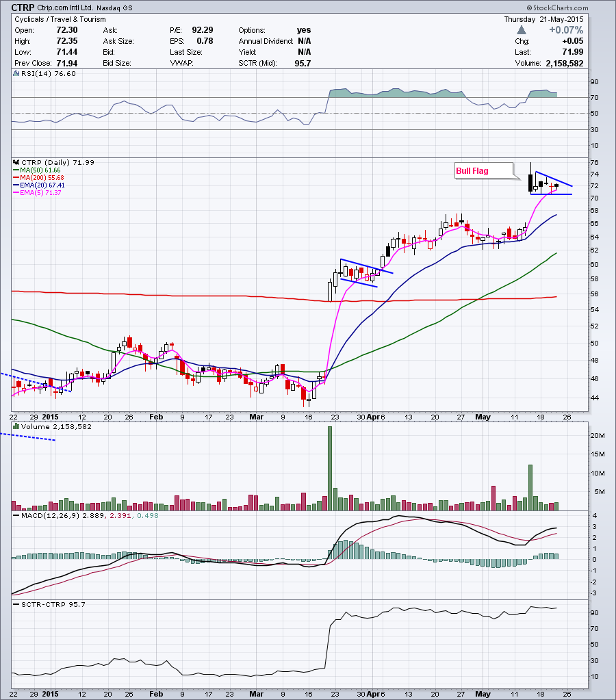This screenshot has width=616, height=700.
Task: Click the MA(200) 55.68 legend entry
Action: (38, 178)
